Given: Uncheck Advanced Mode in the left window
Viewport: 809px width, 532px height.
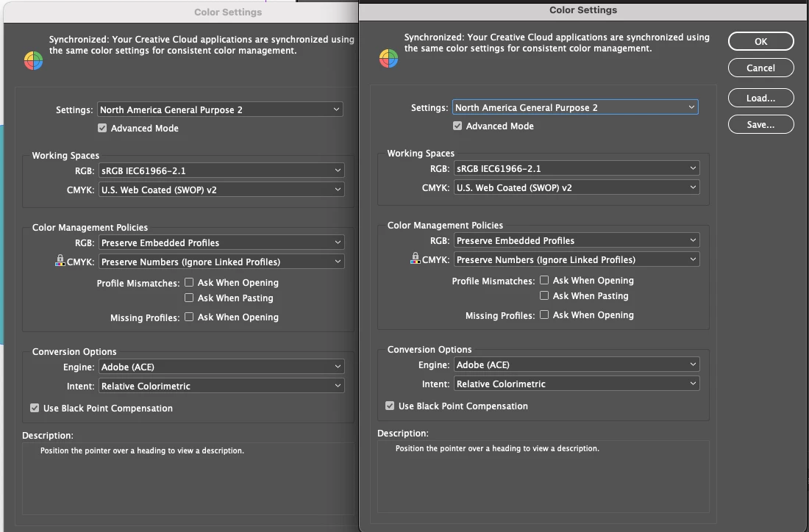Looking at the screenshot, I should (x=102, y=128).
